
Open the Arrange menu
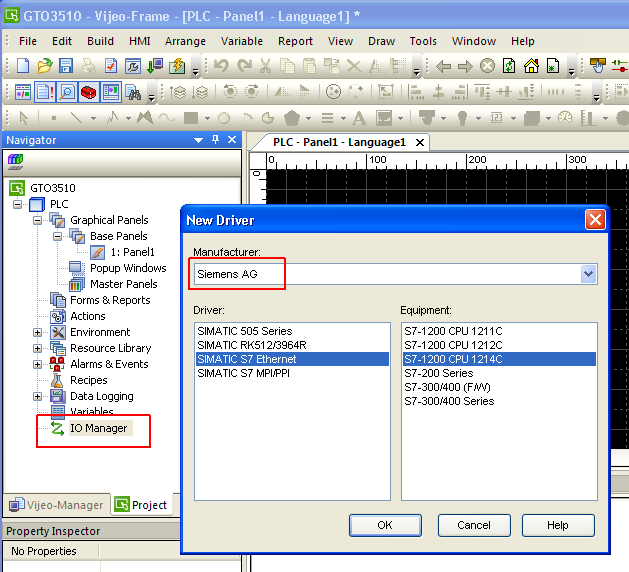[x=185, y=41]
